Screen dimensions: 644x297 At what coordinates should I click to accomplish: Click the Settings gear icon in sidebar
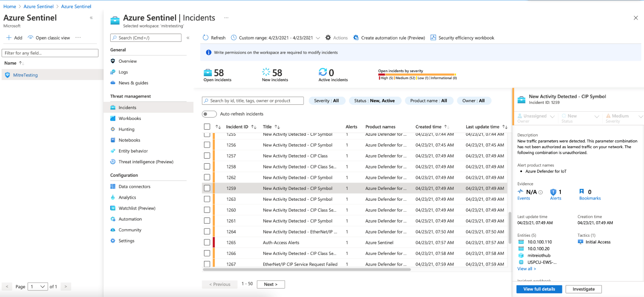coord(113,241)
